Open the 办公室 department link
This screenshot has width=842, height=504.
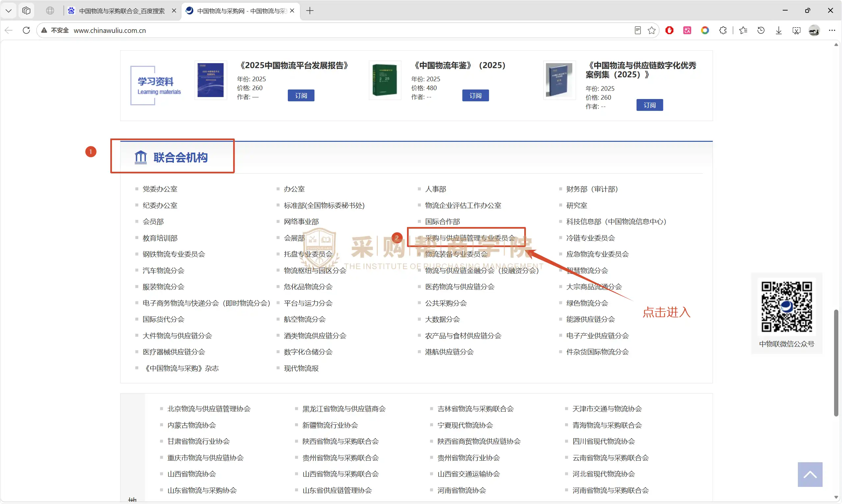click(294, 189)
